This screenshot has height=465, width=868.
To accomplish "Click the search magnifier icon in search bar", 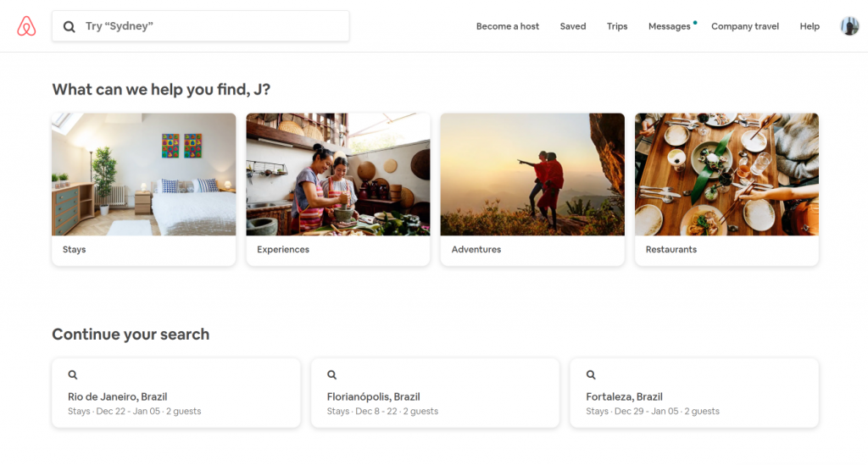I will pyautogui.click(x=70, y=26).
